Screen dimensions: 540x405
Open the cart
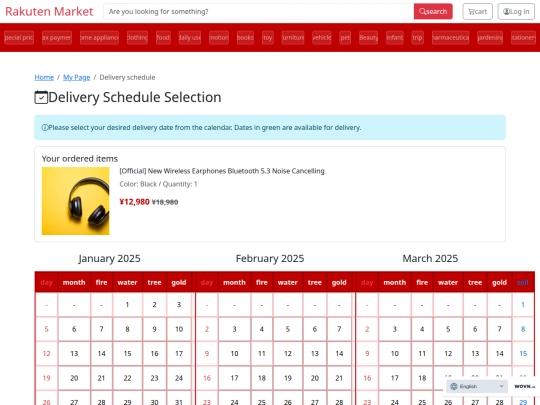477,11
